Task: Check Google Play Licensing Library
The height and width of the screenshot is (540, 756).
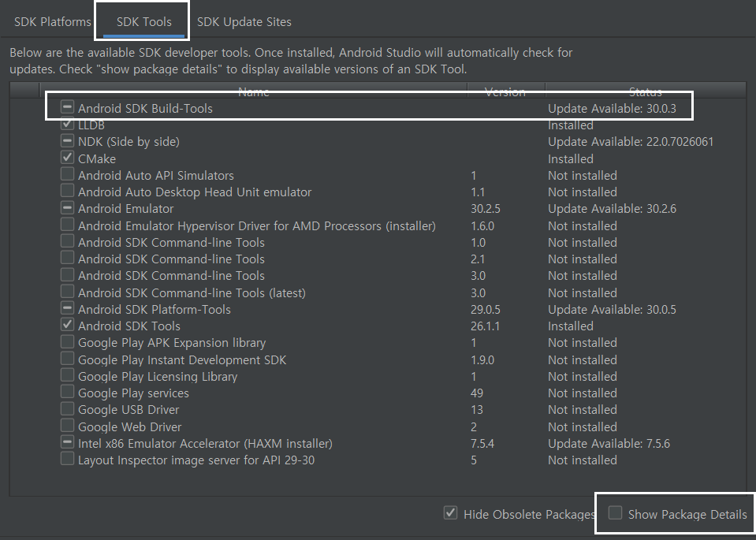Action: click(x=67, y=375)
